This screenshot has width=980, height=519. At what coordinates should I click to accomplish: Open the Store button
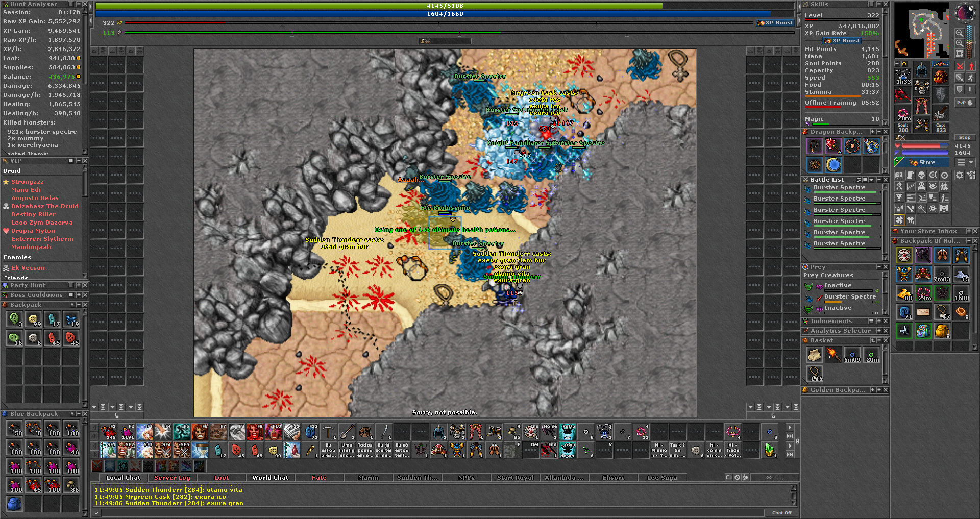pos(922,162)
